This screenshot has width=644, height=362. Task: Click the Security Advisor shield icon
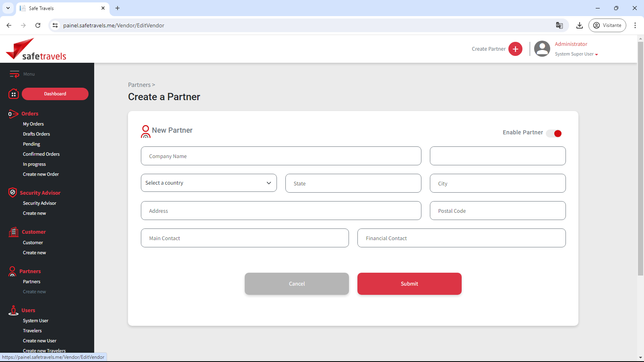[x=13, y=193]
